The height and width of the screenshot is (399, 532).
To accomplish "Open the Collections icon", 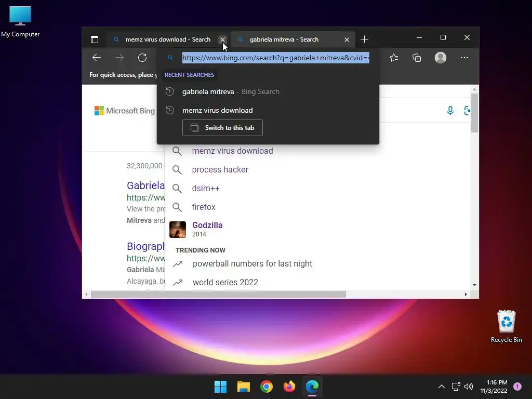I will 417,58.
